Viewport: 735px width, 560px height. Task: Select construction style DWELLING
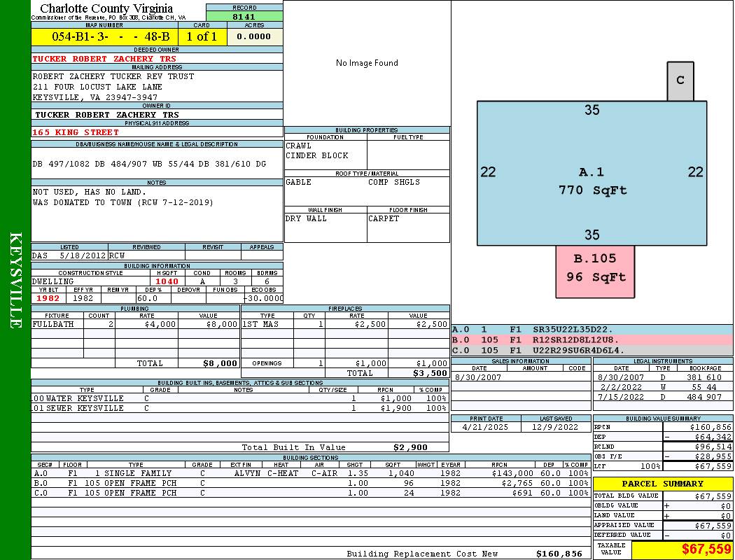point(52,281)
